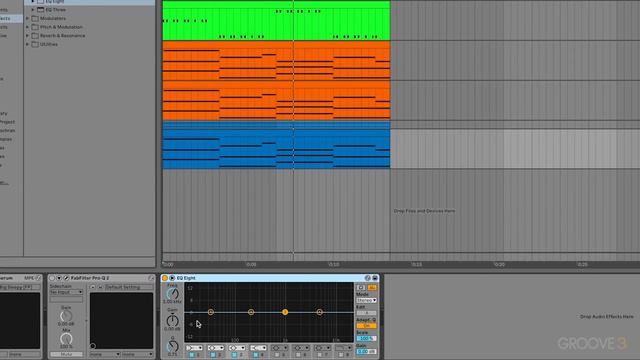Fold the EQ Eight device with its title-bar arrow
The width and height of the screenshot is (640, 360).
[x=172, y=278]
